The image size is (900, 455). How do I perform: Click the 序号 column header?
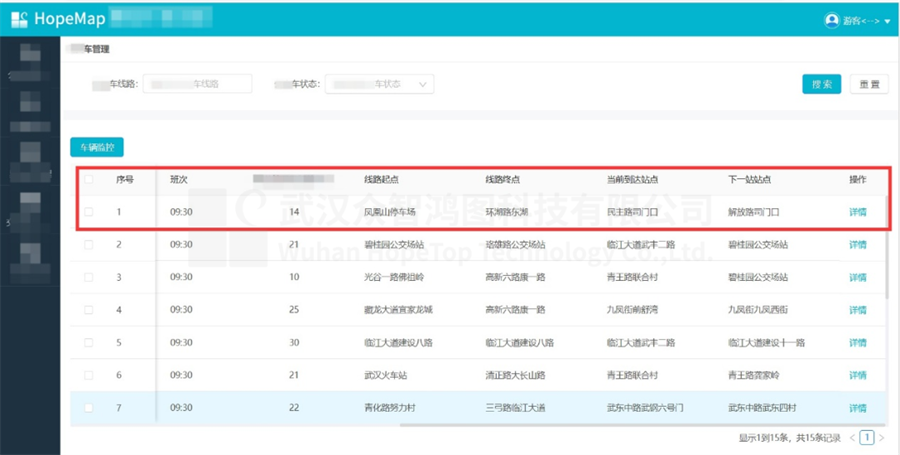pyautogui.click(x=125, y=180)
